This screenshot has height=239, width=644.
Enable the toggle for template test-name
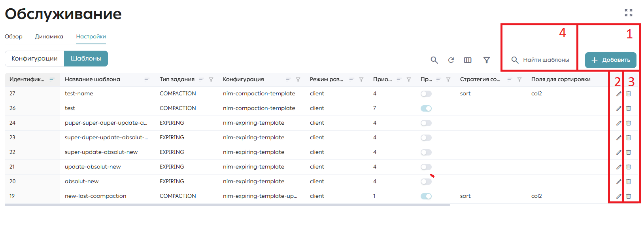[426, 94]
